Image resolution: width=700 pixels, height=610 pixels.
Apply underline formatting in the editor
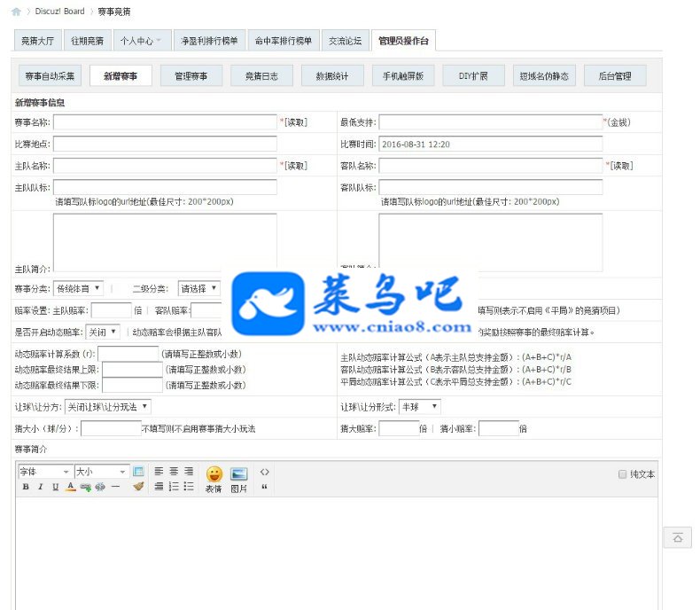55,487
